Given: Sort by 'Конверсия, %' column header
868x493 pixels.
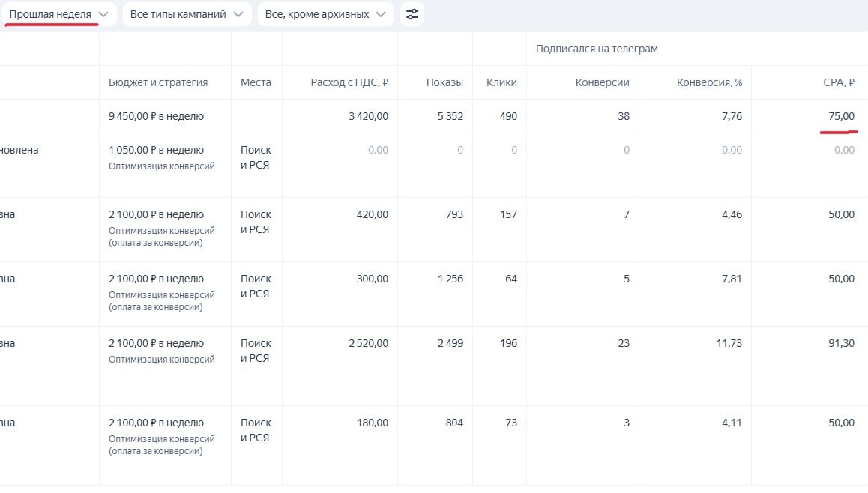Looking at the screenshot, I should (709, 82).
